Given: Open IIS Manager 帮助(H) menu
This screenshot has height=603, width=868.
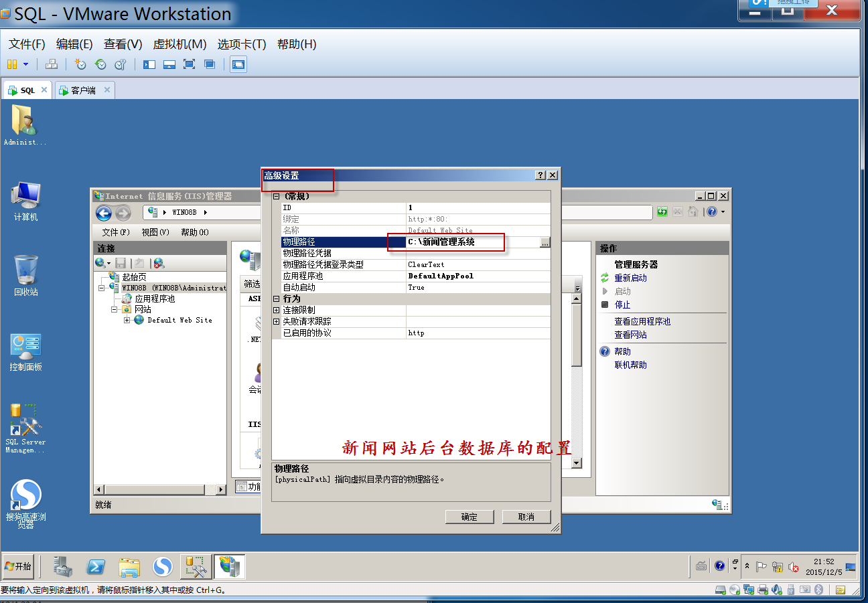Looking at the screenshot, I should click(195, 232).
